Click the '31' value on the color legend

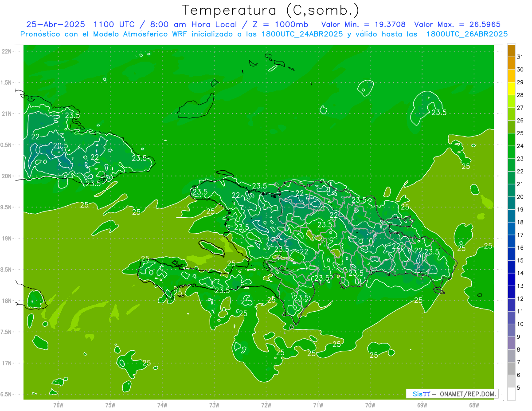tap(520, 57)
